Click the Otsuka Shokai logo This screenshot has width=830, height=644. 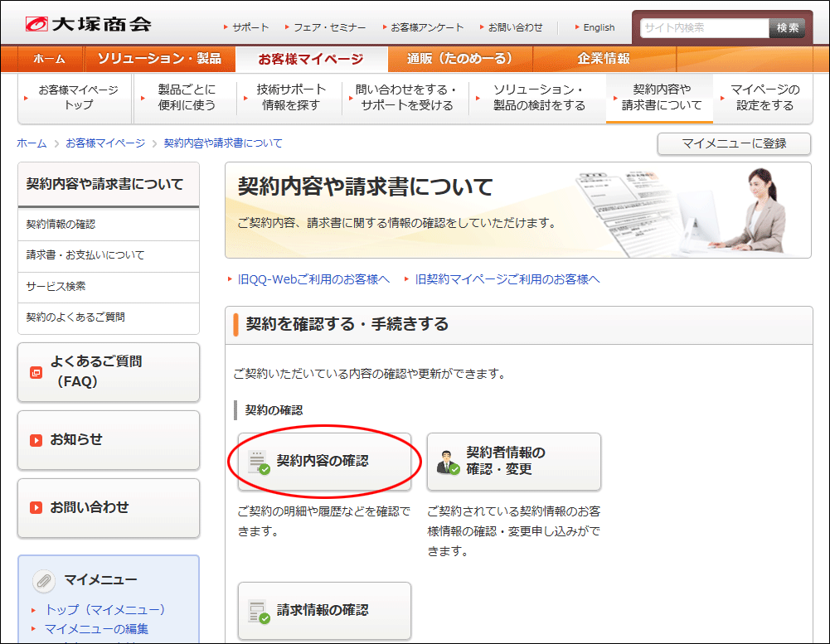click(x=88, y=25)
